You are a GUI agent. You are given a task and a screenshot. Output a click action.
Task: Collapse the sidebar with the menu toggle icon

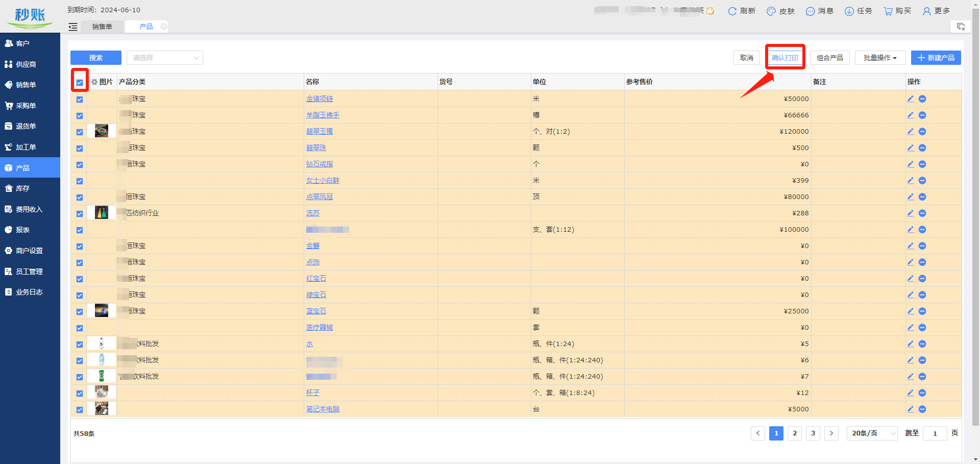(x=73, y=27)
